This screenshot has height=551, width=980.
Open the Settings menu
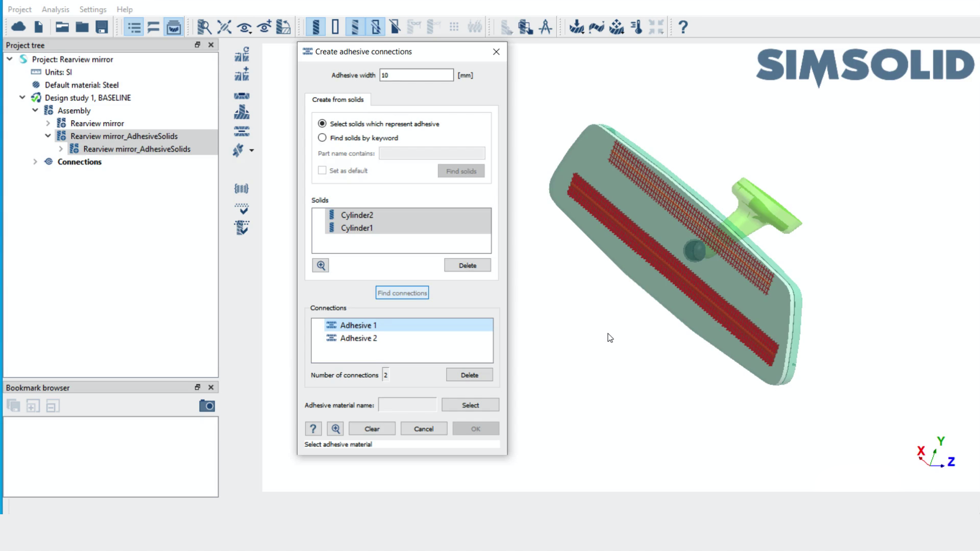[92, 9]
